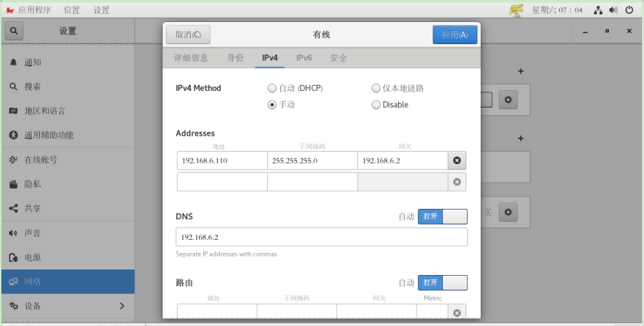Image resolution: width=644 pixels, height=326 pixels.
Task: Open the 应用程序 menu
Action: (29, 10)
